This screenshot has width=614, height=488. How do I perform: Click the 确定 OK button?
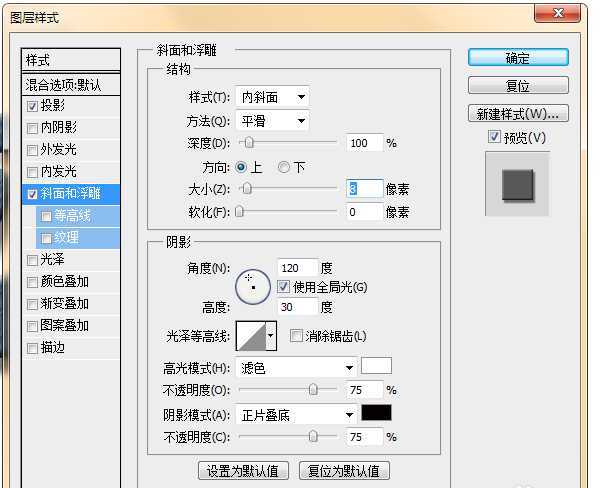[517, 58]
